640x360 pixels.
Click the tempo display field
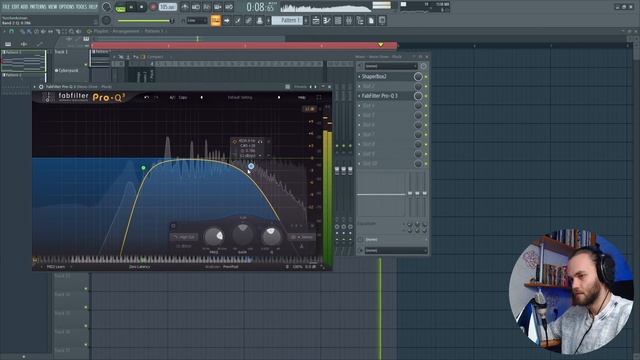tap(167, 7)
